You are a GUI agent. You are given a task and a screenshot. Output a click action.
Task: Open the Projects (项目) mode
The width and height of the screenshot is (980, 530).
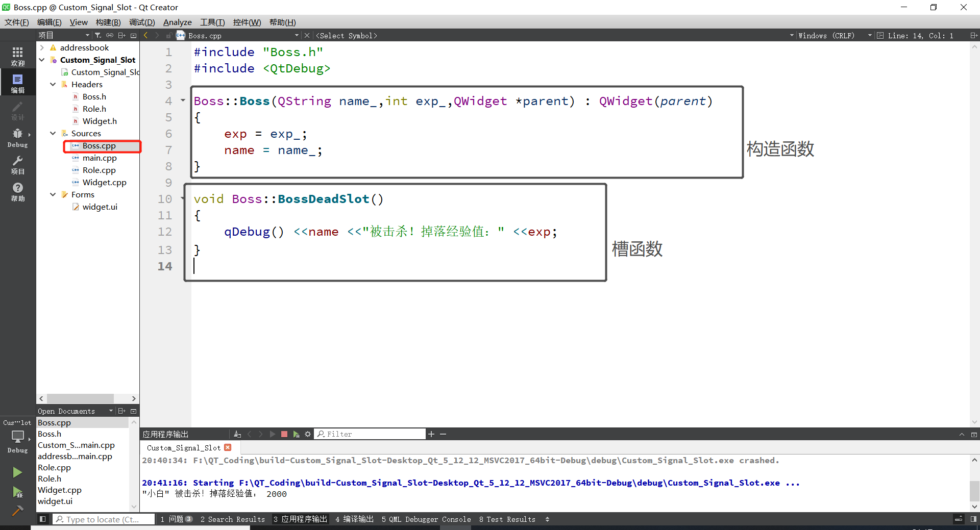click(17, 165)
